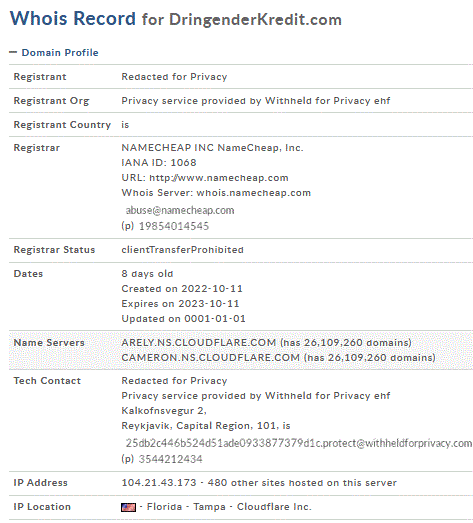
Task: Click the IP address 104.21.43.173
Action: coord(159,483)
